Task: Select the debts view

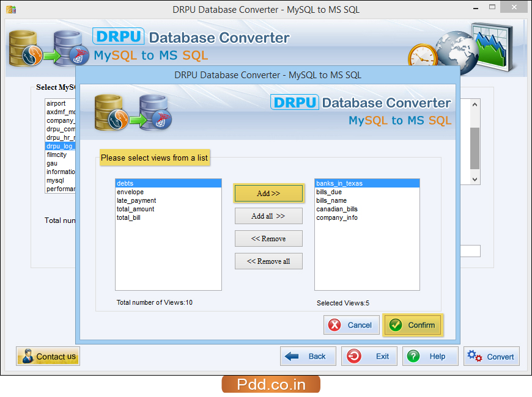Action: click(x=168, y=183)
